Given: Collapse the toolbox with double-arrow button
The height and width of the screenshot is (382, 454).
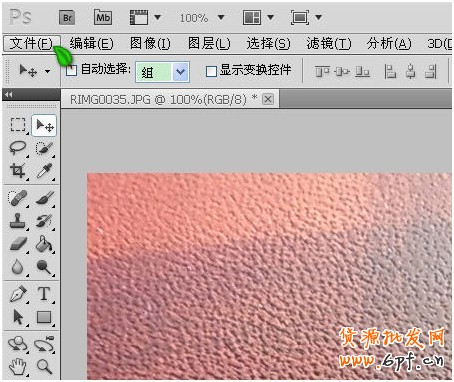Looking at the screenshot, I should tap(9, 95).
